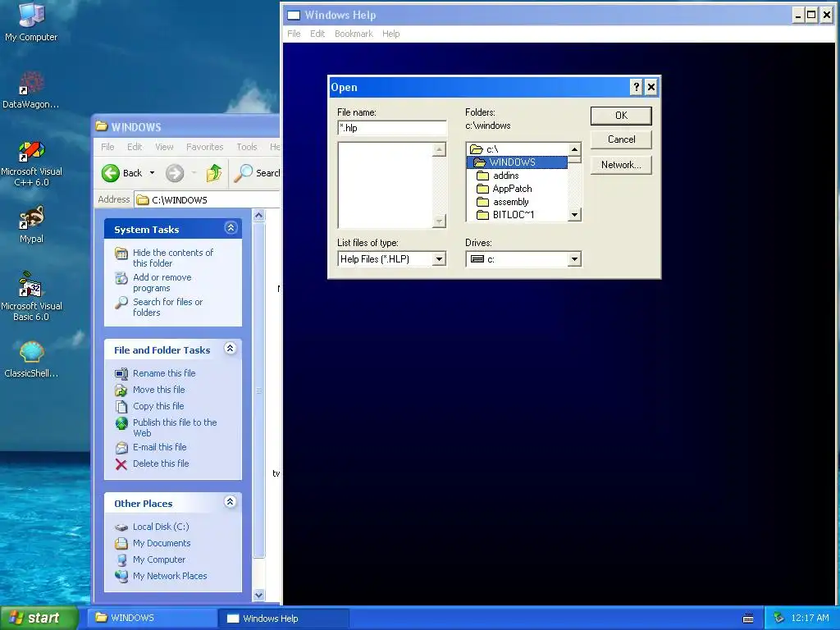Collapse the System Tasks panel
Screen dimensions: 840x630
pos(231,228)
